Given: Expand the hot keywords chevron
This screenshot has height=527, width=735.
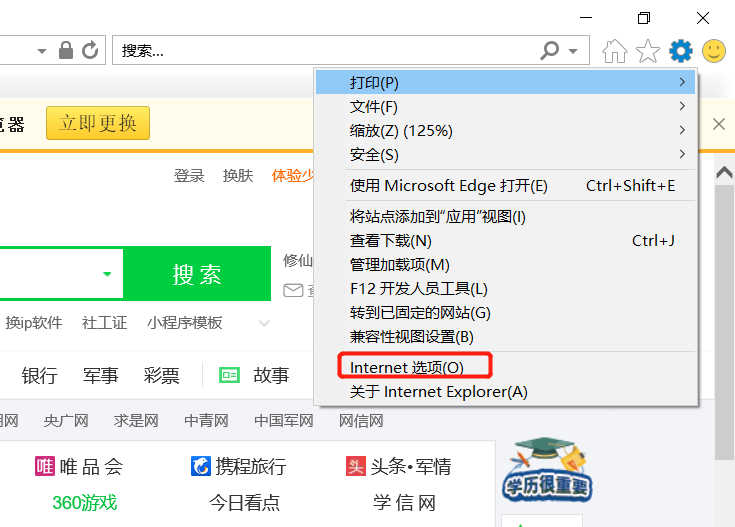Looking at the screenshot, I should point(264,323).
